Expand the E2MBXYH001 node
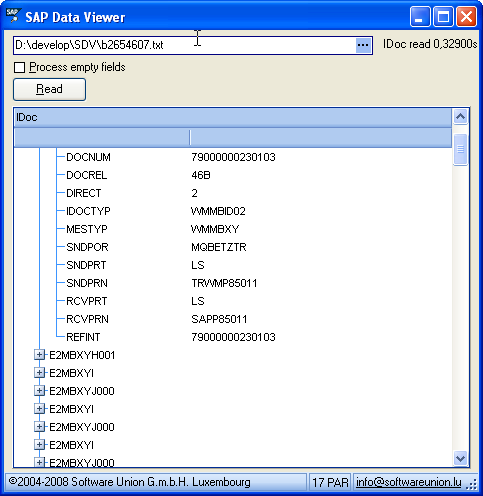The image size is (483, 496). (x=39, y=355)
